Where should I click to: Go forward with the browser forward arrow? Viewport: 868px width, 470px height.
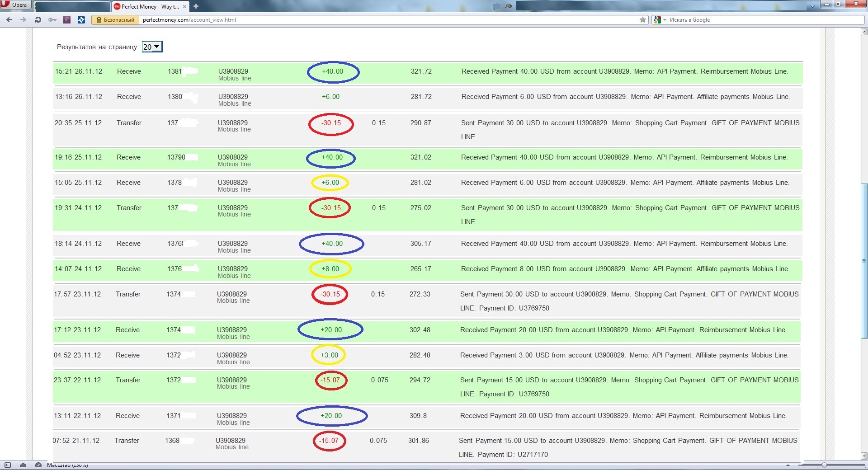[x=24, y=19]
